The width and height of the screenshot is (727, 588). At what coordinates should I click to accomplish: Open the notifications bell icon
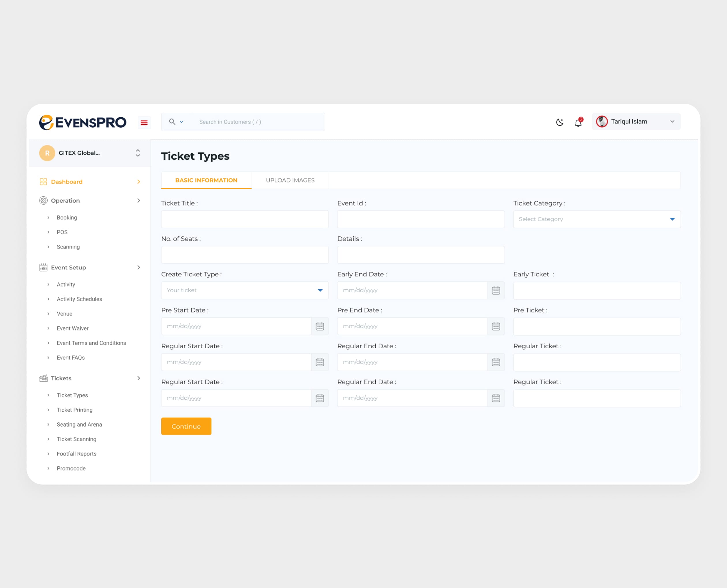tap(578, 122)
